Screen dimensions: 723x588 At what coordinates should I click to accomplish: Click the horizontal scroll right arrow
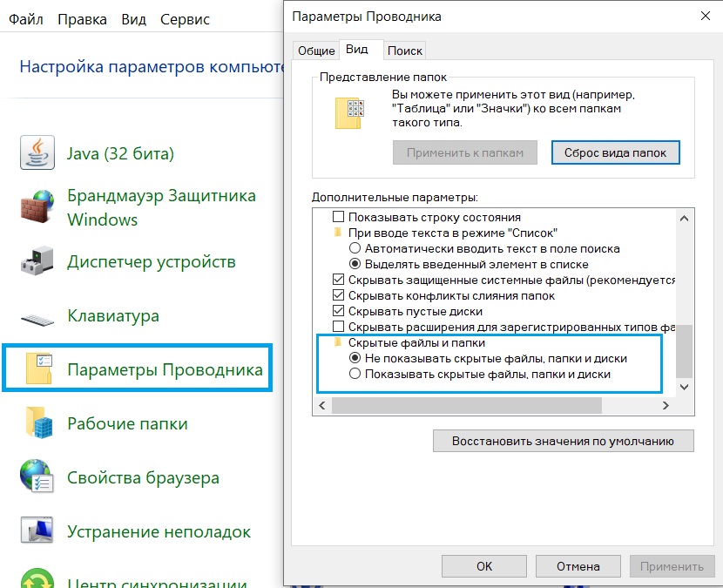(666, 405)
